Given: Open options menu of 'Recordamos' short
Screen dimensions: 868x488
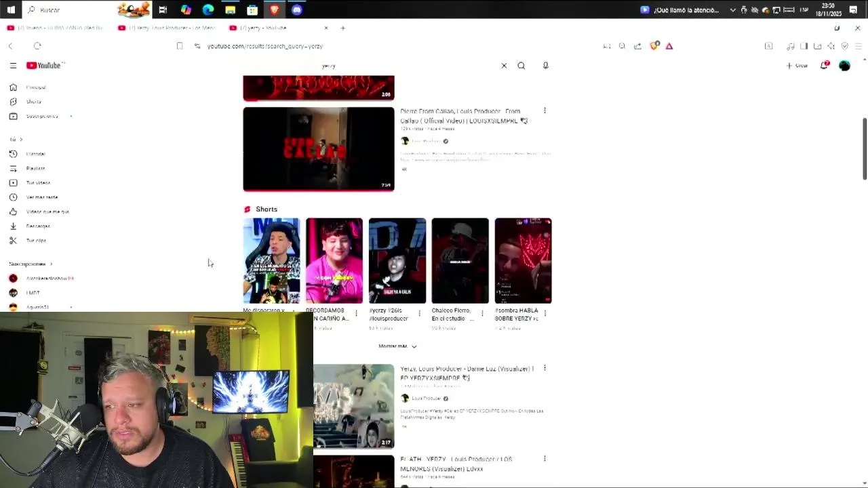Looking at the screenshot, I should tap(356, 313).
